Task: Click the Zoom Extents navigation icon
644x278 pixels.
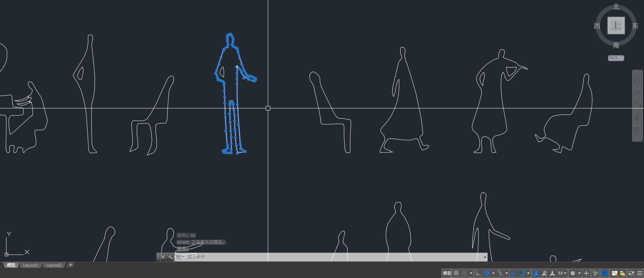Action: (637, 103)
